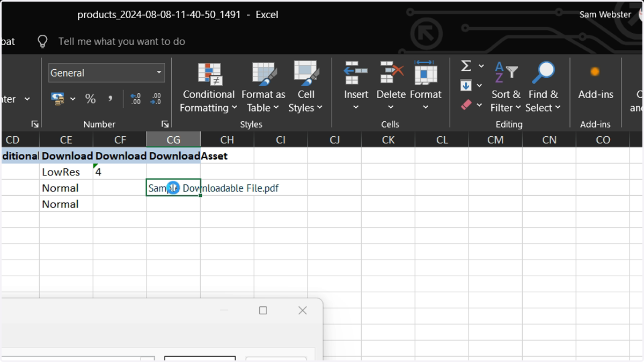Expand the accounting format currency arrow

(73, 99)
